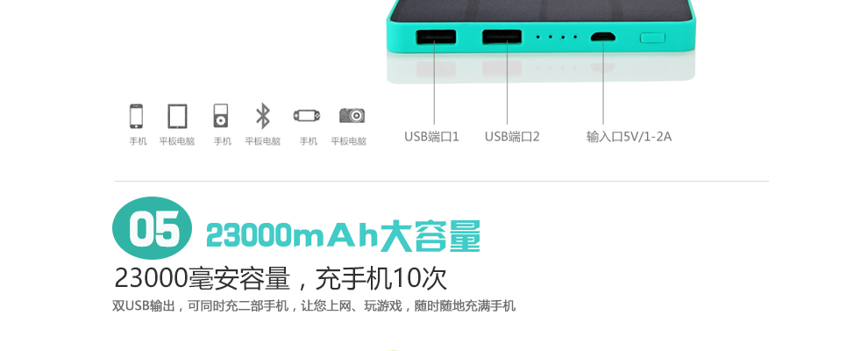Select the music player icon
Screen dimensions: 868x351
pyautogui.click(x=220, y=116)
